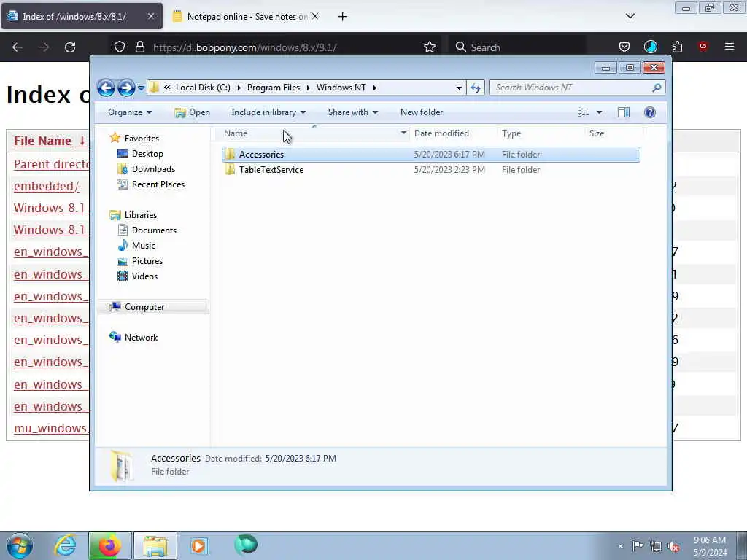The height and width of the screenshot is (560, 747).
Task: Expand arrow after Windows NT breadcrumb
Action: point(375,87)
